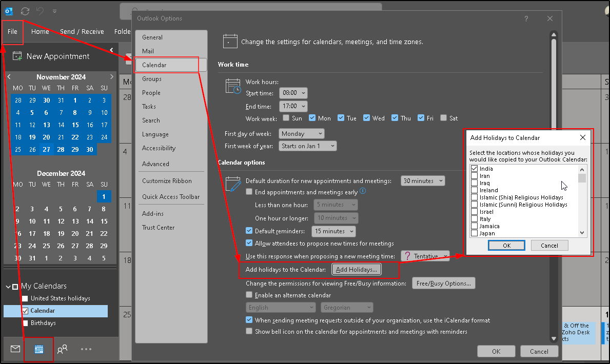This screenshot has width=610, height=364.
Task: Go to previous month arrow
Action: coord(9,77)
